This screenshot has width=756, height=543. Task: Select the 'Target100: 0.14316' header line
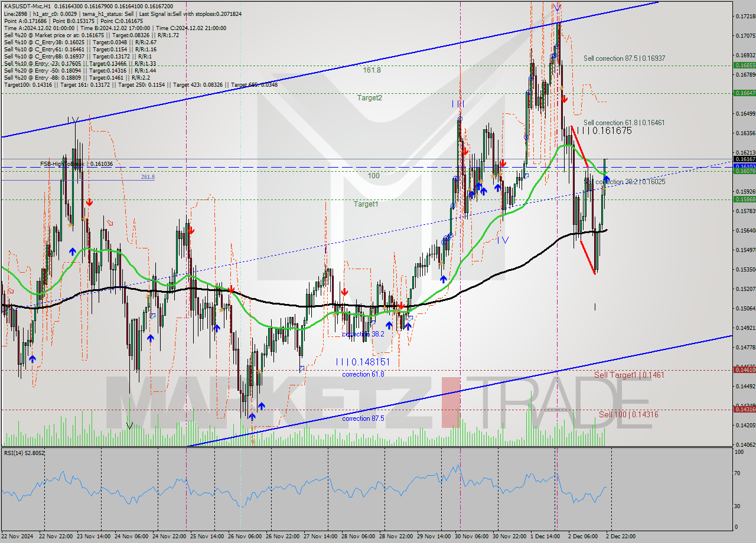pos(141,84)
